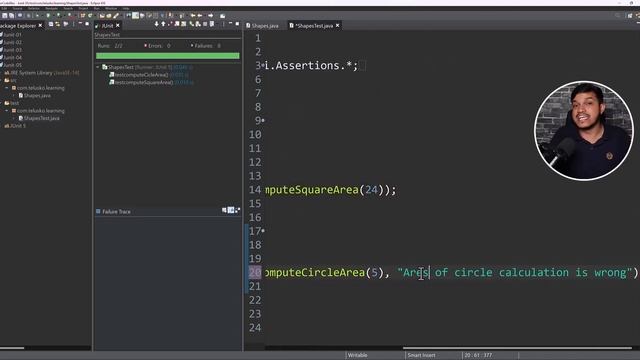The width and height of the screenshot is (640, 360).
Task: Toggle Link with Editor in Package Explorer
Action: click(58, 24)
